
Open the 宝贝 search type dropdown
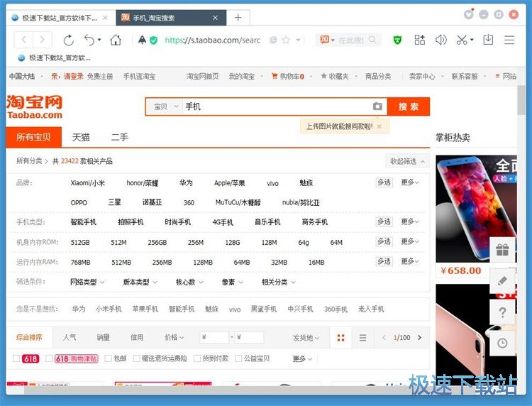coord(165,106)
